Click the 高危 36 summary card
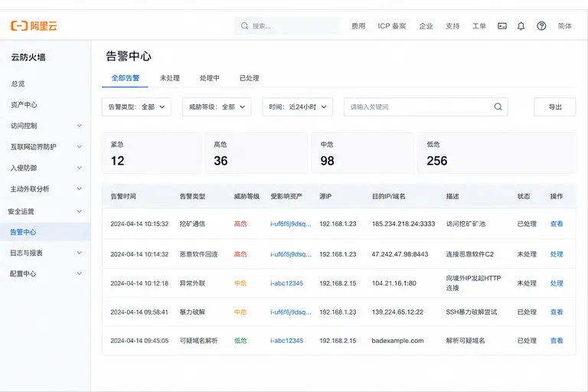 [256, 153]
